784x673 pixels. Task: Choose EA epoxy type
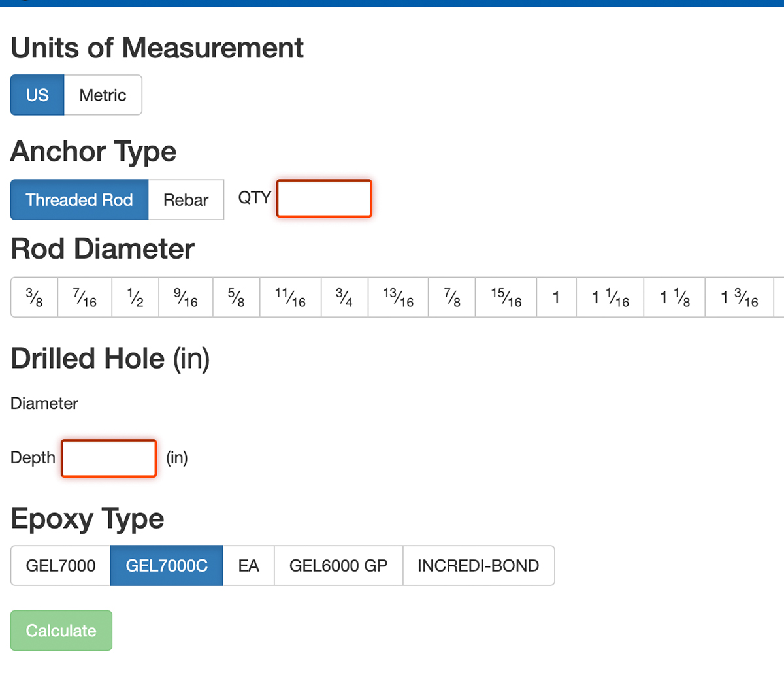[x=248, y=566]
